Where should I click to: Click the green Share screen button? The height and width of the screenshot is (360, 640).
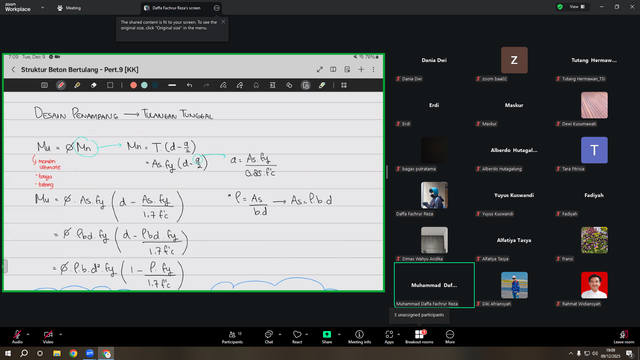(327, 337)
